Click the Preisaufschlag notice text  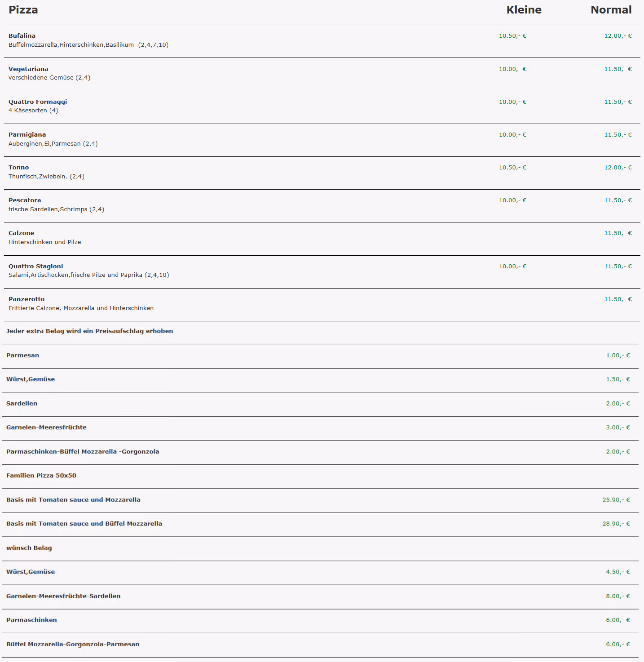90,331
